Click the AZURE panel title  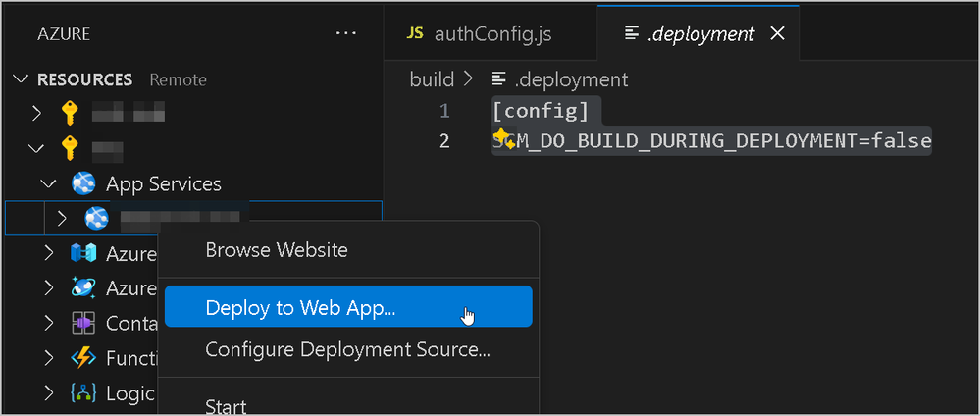[x=64, y=33]
